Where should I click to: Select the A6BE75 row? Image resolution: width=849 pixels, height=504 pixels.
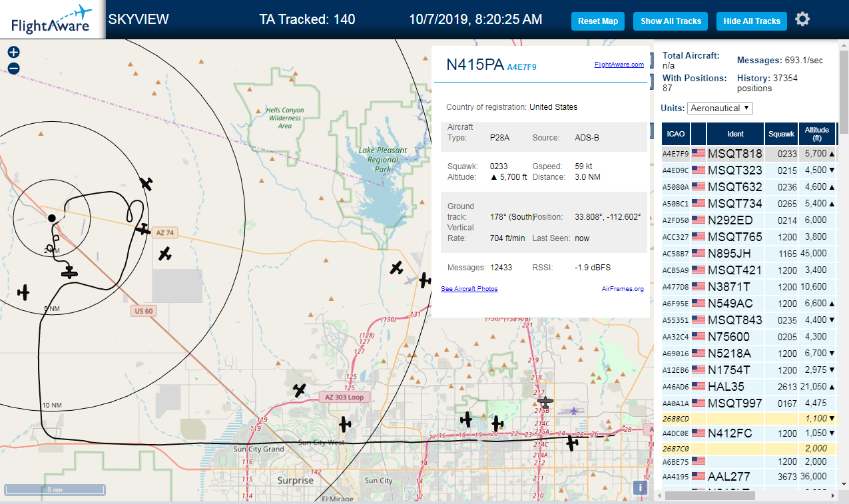tap(748, 461)
